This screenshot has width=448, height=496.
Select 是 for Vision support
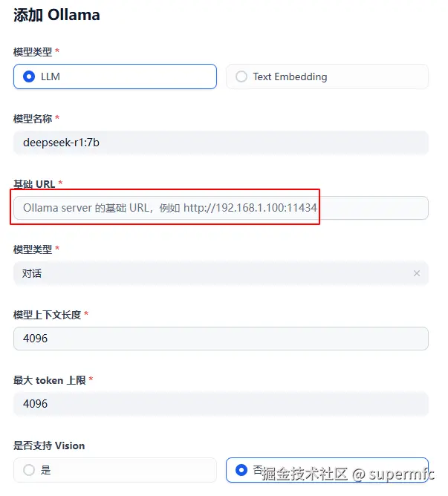pos(30,470)
